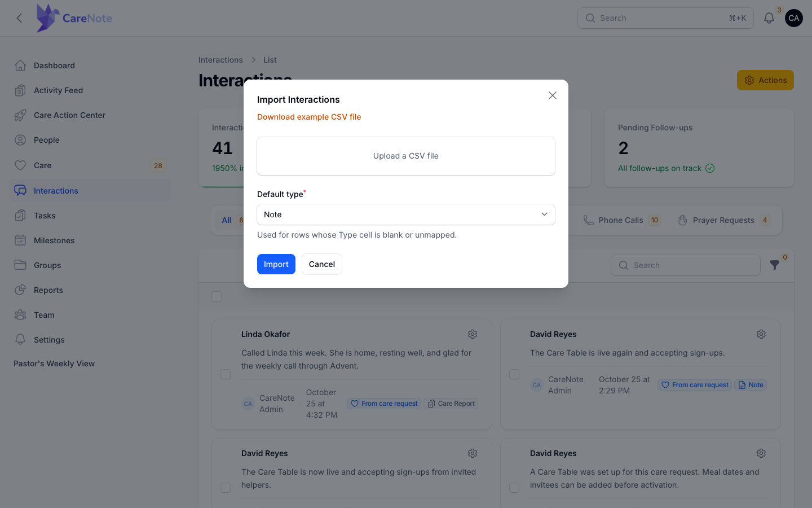Switch to the Phone Calls tab
The width and height of the screenshot is (812, 508).
(621, 220)
